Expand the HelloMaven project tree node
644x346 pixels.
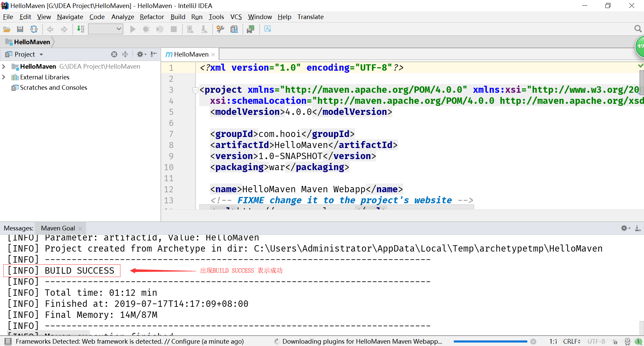tap(4, 67)
